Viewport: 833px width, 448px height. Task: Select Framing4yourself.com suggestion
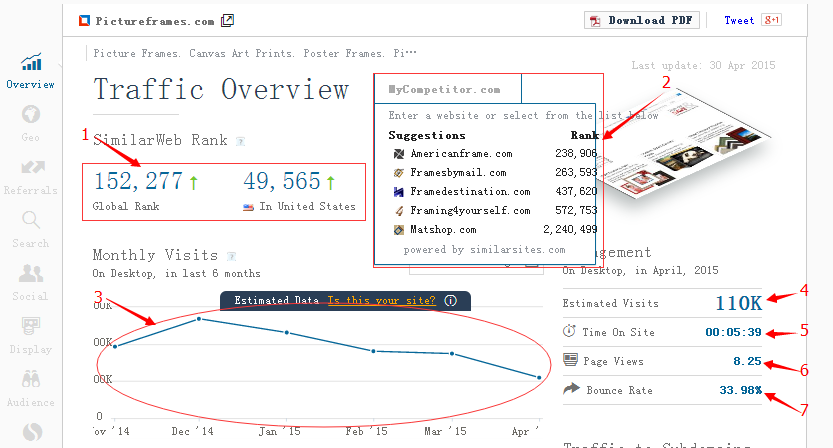tap(470, 211)
